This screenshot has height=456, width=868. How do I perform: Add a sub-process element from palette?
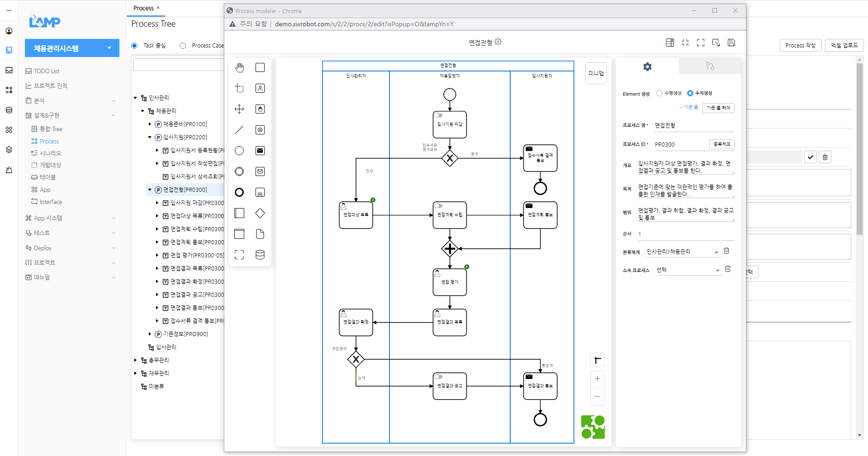click(x=260, y=192)
